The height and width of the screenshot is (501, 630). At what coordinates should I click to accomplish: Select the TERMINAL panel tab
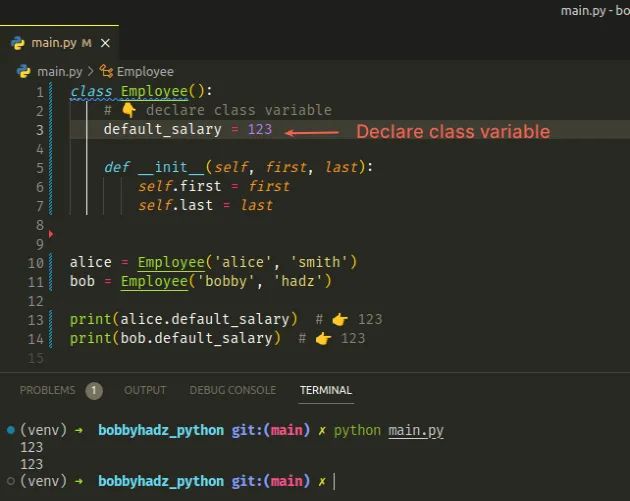(x=326, y=390)
